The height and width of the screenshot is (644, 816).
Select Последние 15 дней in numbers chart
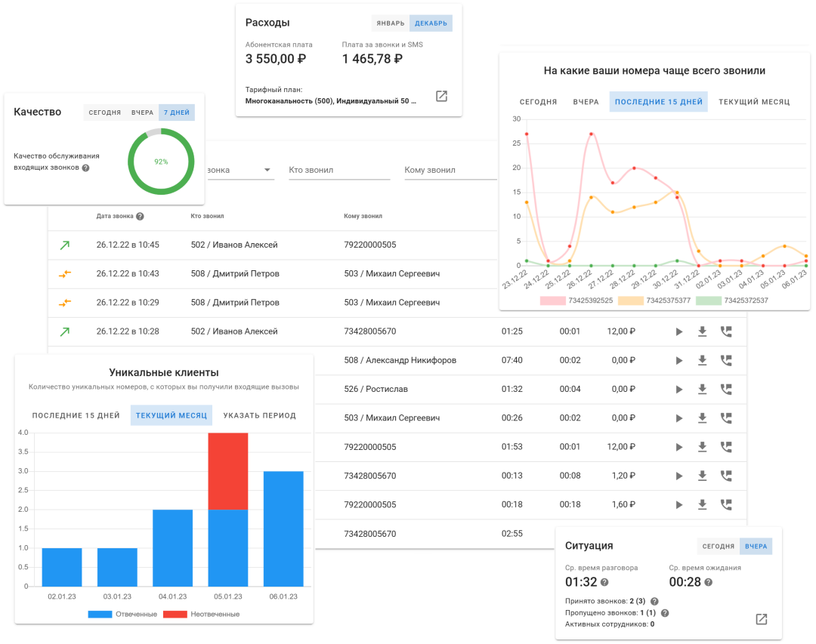click(658, 102)
